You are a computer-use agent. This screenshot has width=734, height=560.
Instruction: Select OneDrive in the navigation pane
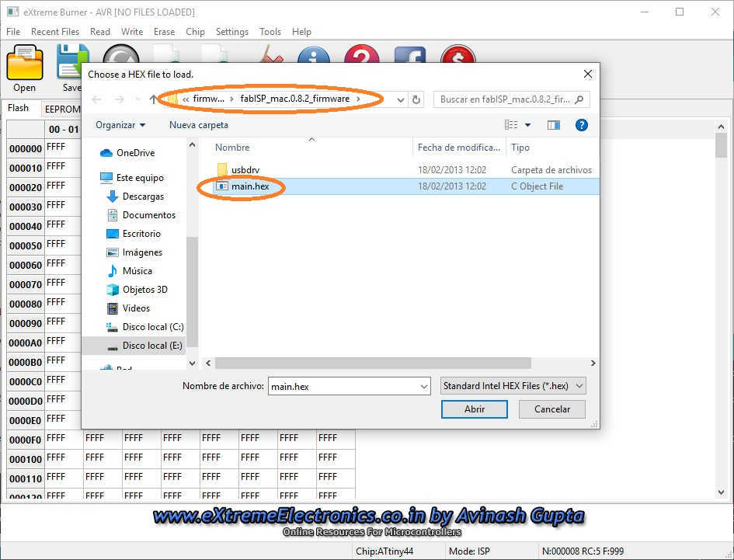pos(127,153)
